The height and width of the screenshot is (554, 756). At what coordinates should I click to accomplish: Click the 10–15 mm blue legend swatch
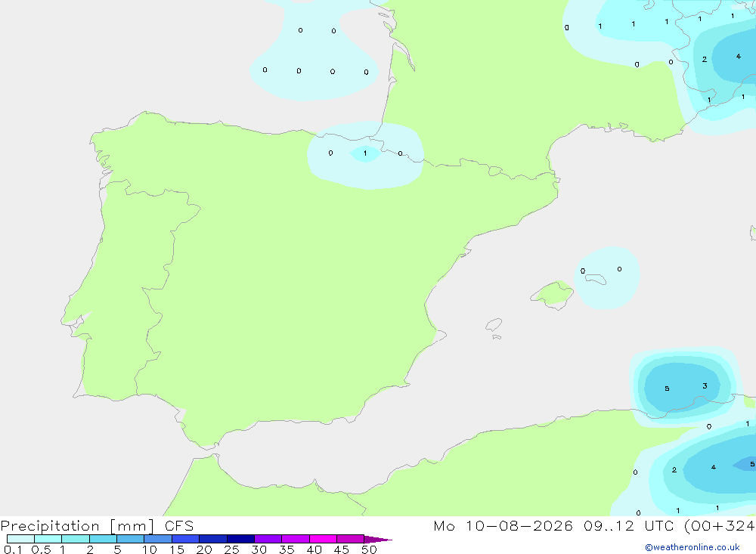coord(158,539)
